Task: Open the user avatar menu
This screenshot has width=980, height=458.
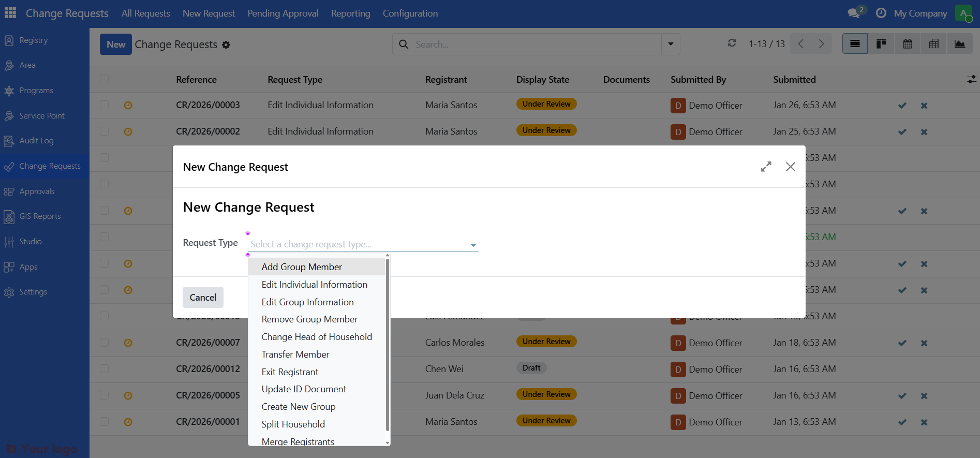Action: pos(963,13)
